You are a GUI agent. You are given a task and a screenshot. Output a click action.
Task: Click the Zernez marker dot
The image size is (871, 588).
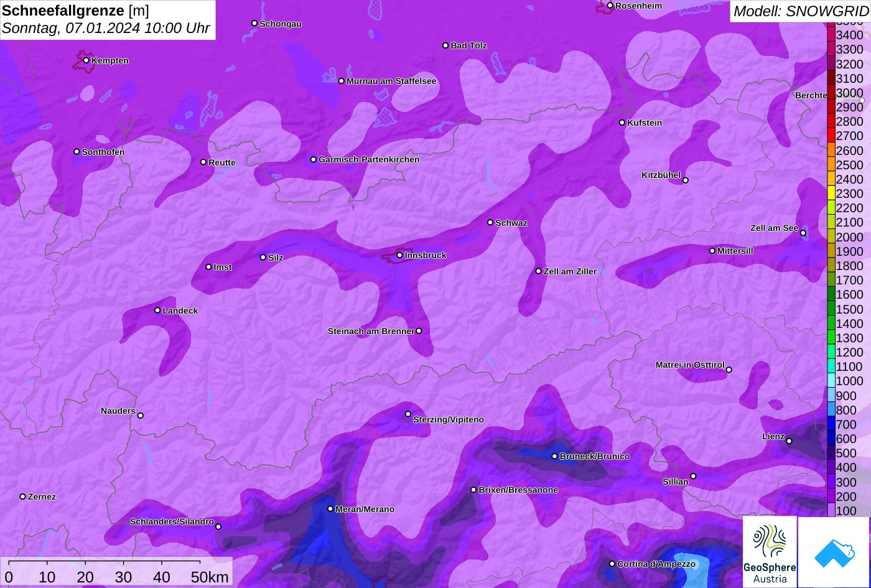pos(23,497)
